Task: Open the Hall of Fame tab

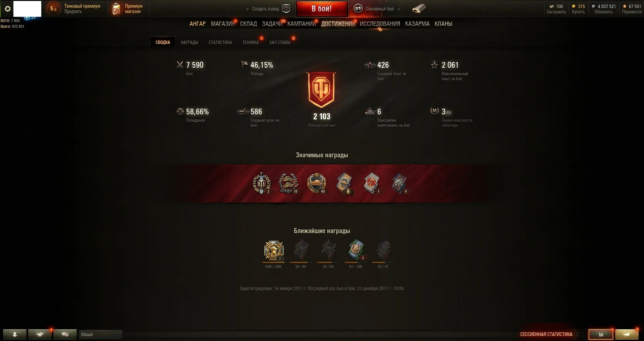Action: click(280, 42)
